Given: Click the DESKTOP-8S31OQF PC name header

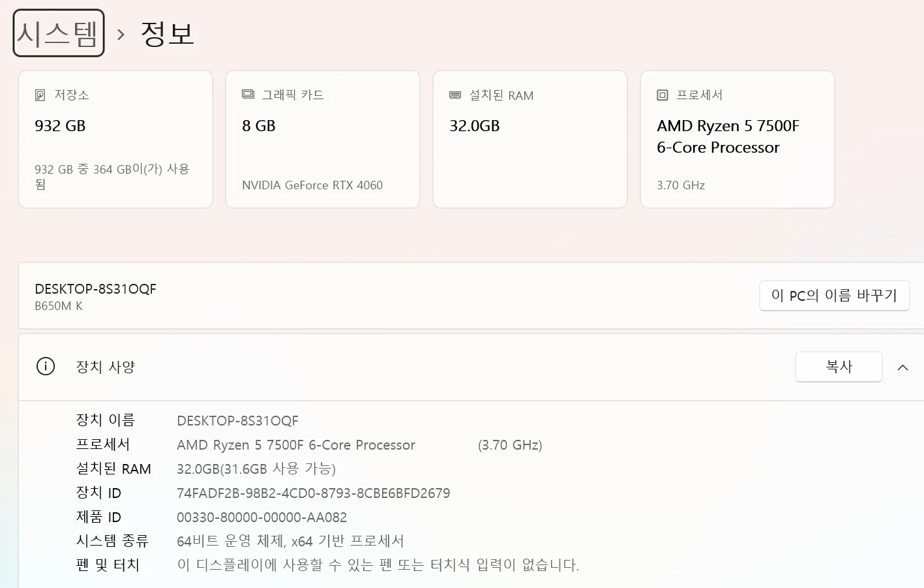Looking at the screenshot, I should click(x=95, y=289).
